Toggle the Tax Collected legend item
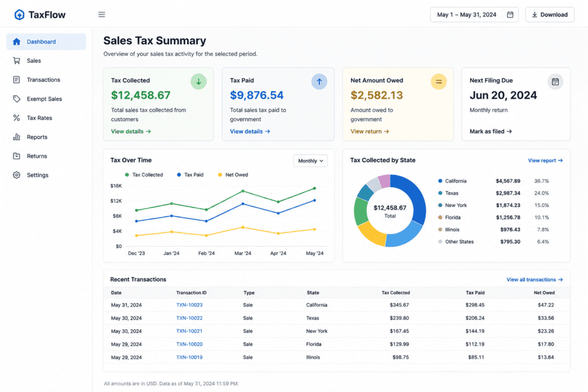588x392 pixels. (144, 174)
